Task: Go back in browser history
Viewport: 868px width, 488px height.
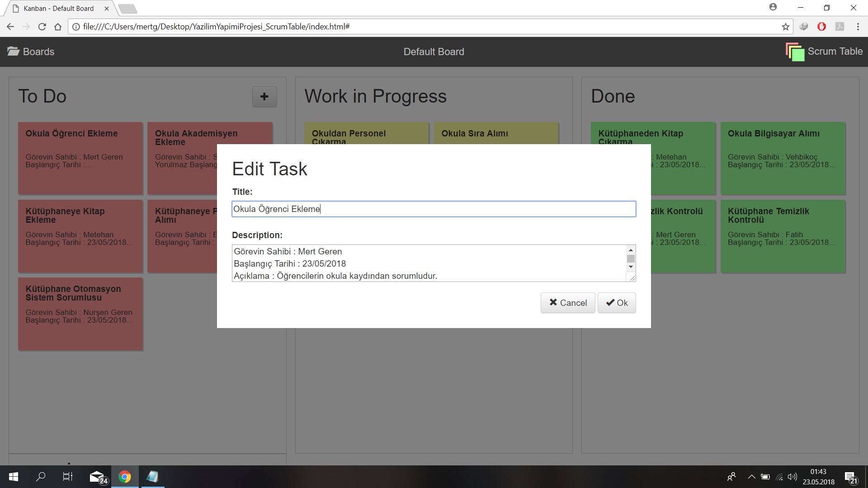Action: click(x=10, y=27)
